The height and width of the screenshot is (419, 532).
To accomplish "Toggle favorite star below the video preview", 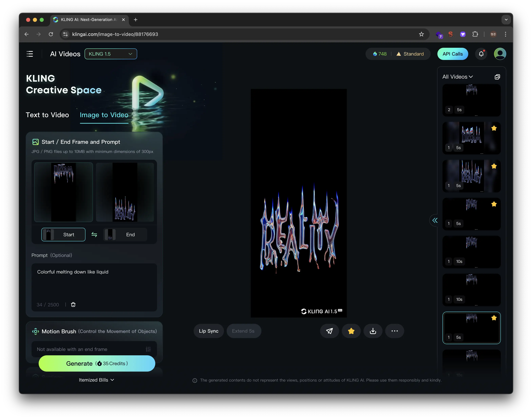I will click(x=351, y=331).
